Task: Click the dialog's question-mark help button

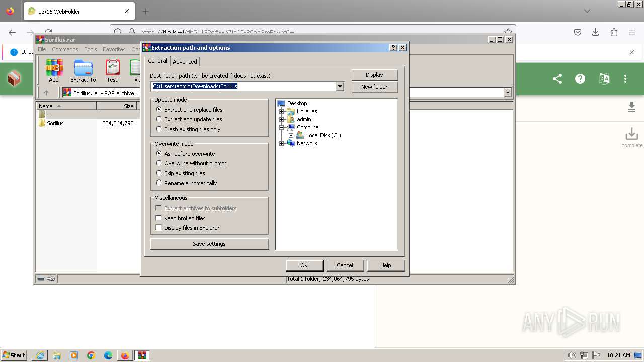Action: pos(393,48)
